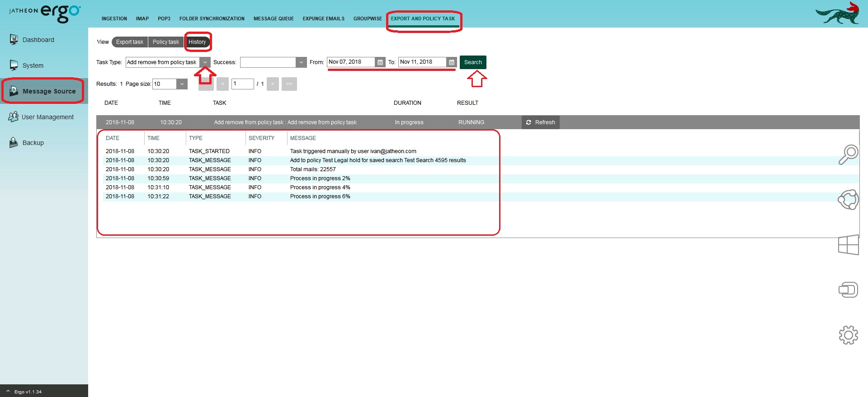This screenshot has height=397, width=868.
Task: Click the To date field Nov 11, 2018
Action: tap(423, 62)
